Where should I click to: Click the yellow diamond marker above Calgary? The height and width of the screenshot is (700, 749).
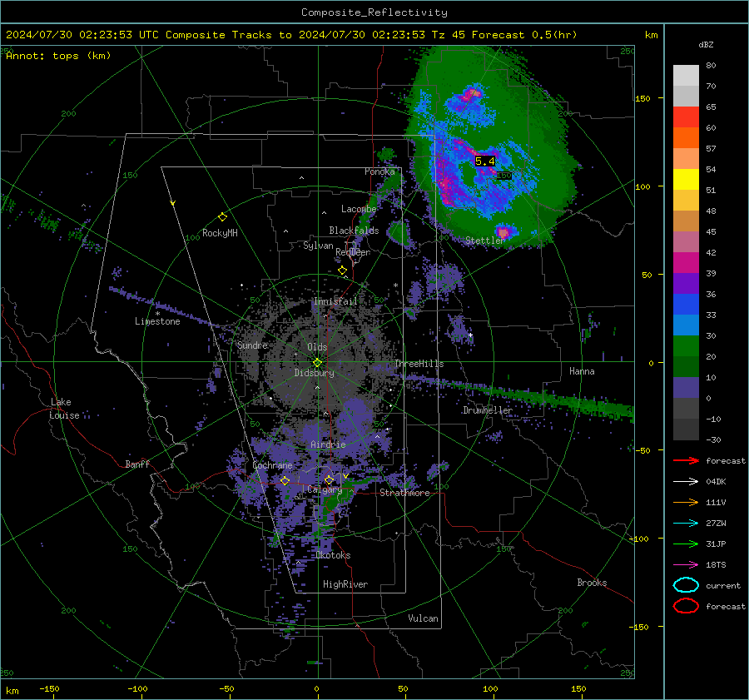(329, 479)
